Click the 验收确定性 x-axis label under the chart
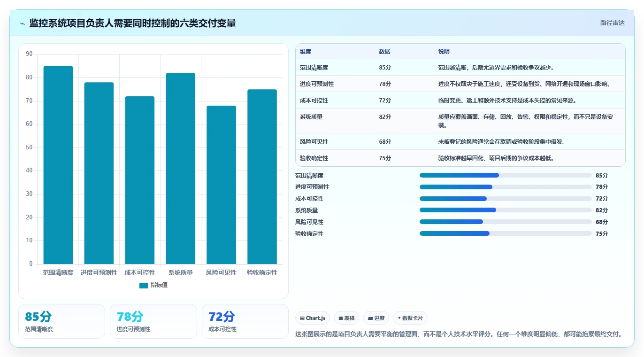644x357 pixels. pos(262,272)
